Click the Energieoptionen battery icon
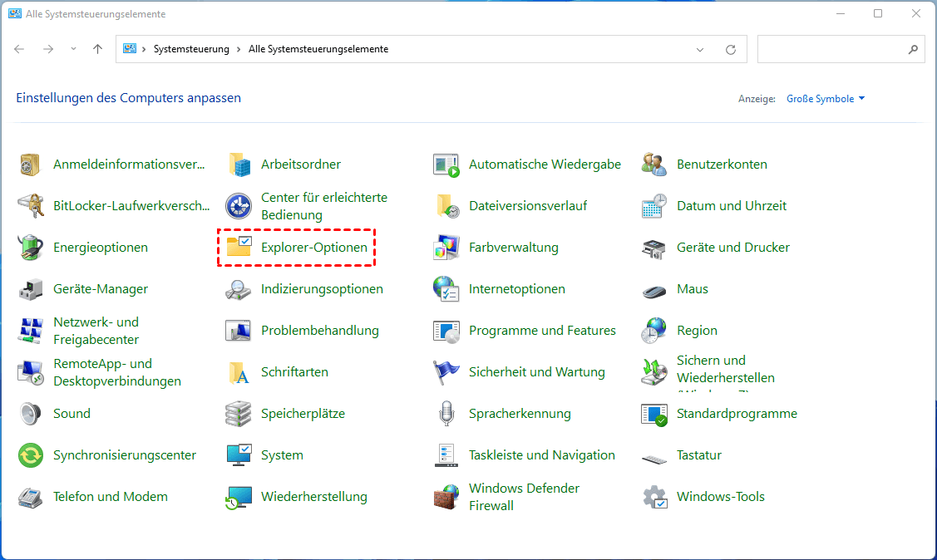The width and height of the screenshot is (937, 560). click(30, 247)
